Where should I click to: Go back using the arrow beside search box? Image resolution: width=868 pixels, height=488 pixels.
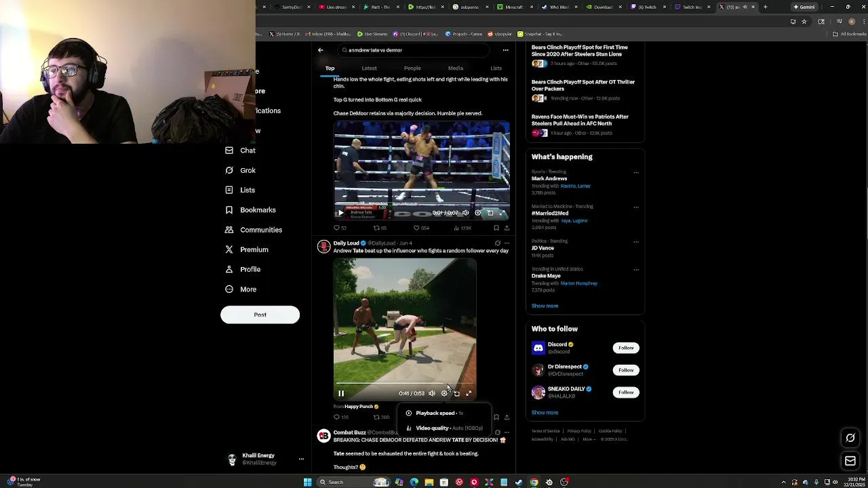point(321,50)
